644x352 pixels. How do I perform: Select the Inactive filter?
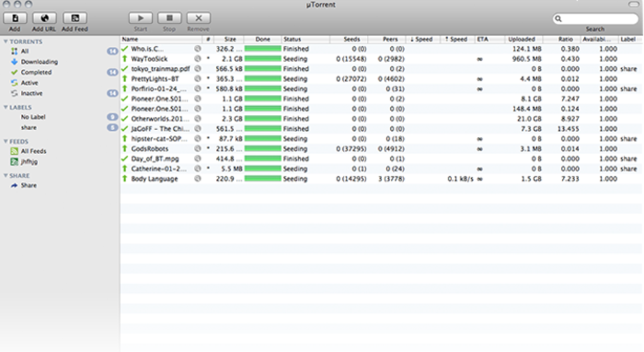32,94
